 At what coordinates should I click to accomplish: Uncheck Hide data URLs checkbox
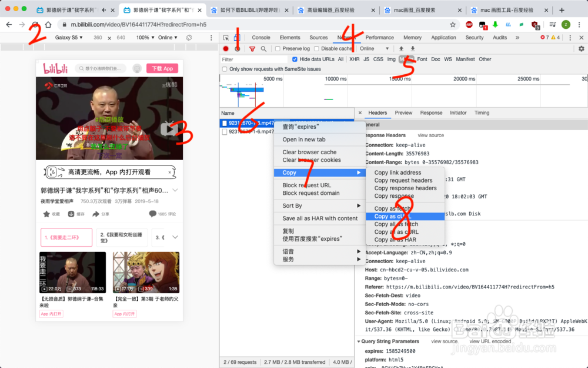295,59
